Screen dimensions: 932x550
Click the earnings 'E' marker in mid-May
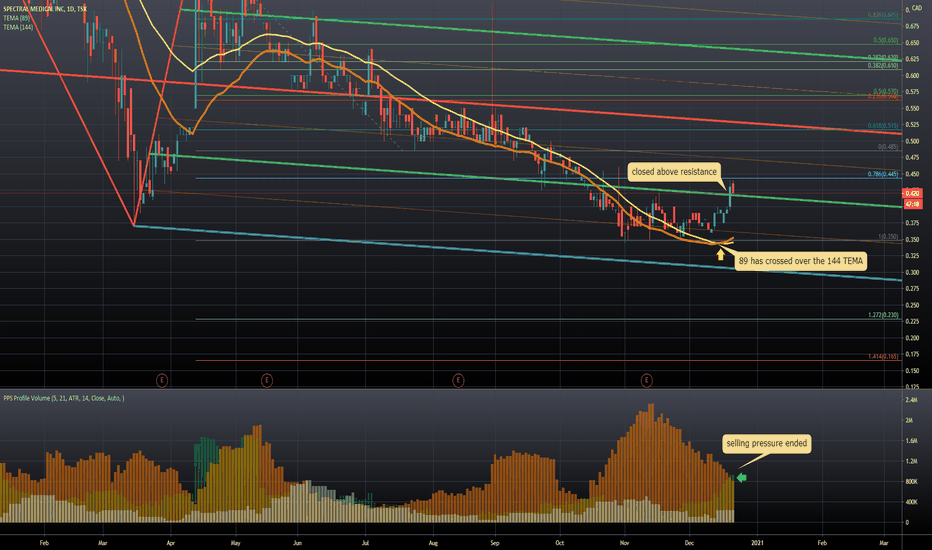267,380
